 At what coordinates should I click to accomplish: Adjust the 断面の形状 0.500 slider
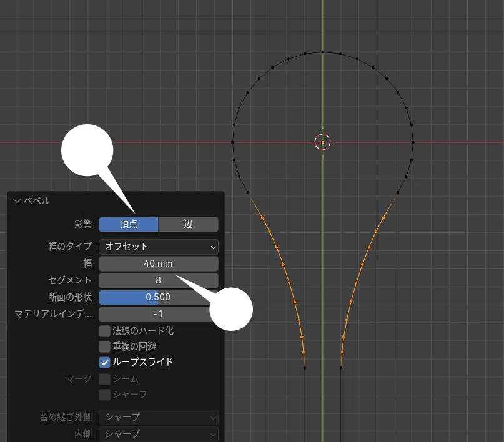[159, 297]
